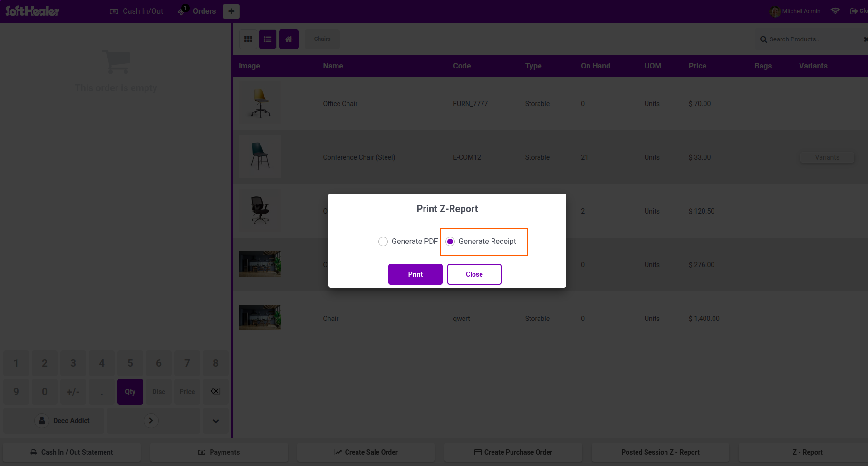Open the Cash In/Out menu
The width and height of the screenshot is (868, 466).
[x=137, y=11]
